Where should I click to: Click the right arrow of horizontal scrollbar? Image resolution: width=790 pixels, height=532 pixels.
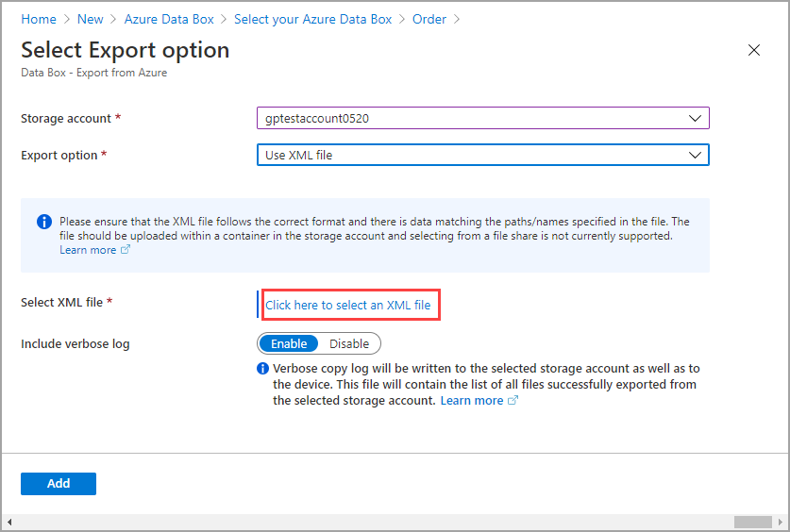tap(781, 523)
